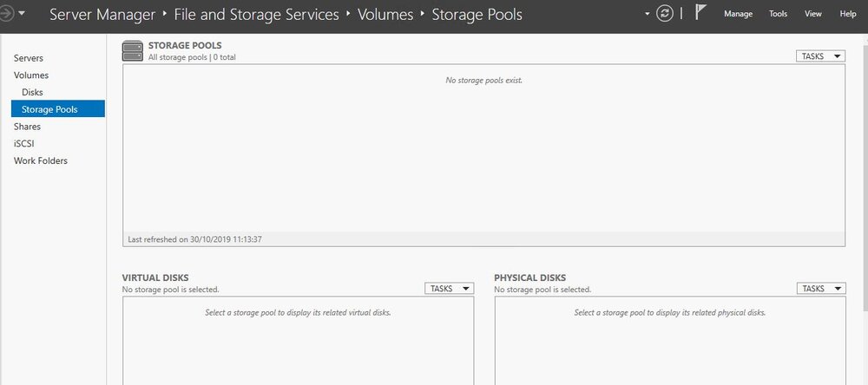Open the Manage menu
This screenshot has height=385, width=868.
click(738, 14)
